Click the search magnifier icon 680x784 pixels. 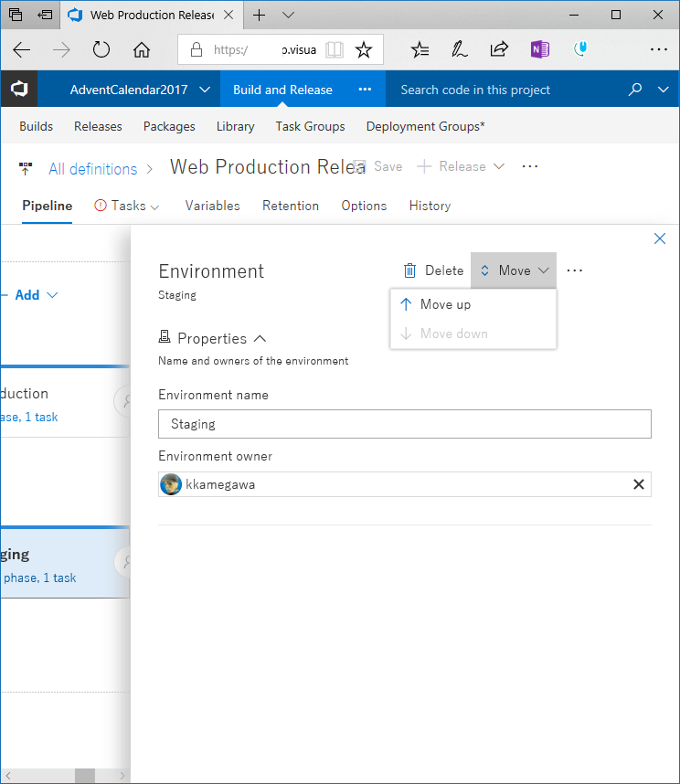coord(635,90)
